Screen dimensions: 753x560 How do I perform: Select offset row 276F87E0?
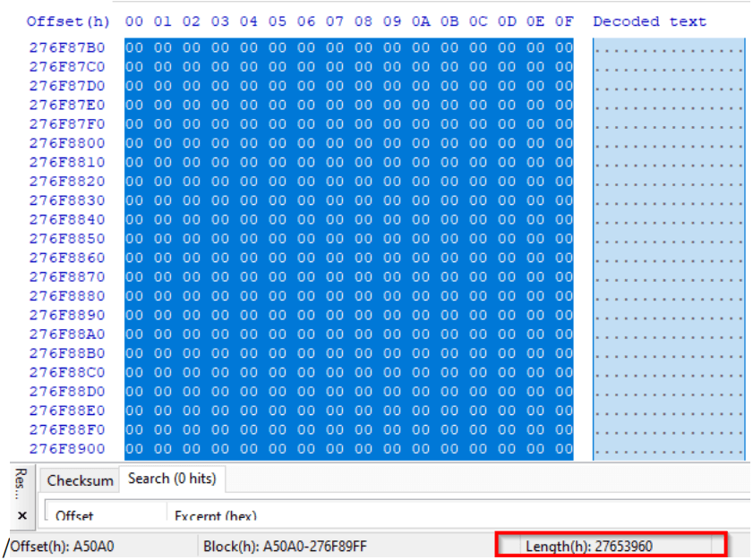tap(67, 105)
